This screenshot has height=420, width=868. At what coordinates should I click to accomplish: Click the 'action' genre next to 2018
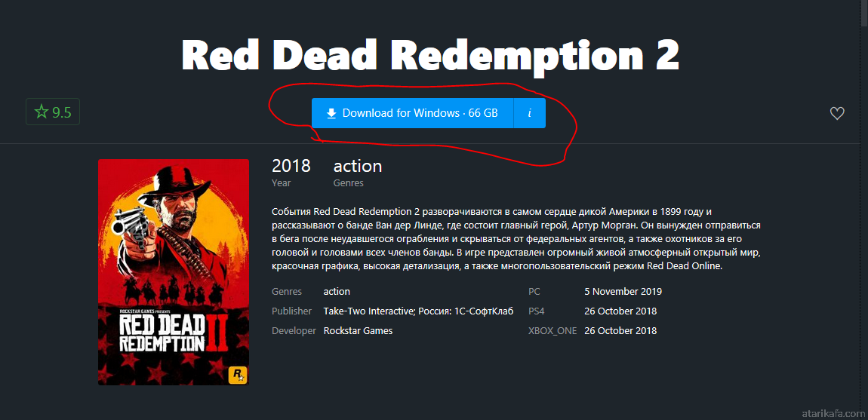[x=358, y=166]
